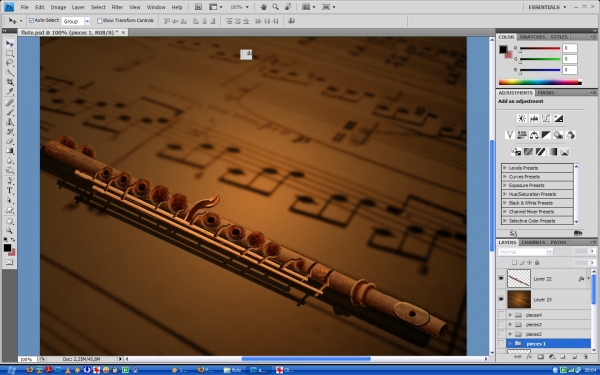Show the pieces 1 group visibility box

501,344
